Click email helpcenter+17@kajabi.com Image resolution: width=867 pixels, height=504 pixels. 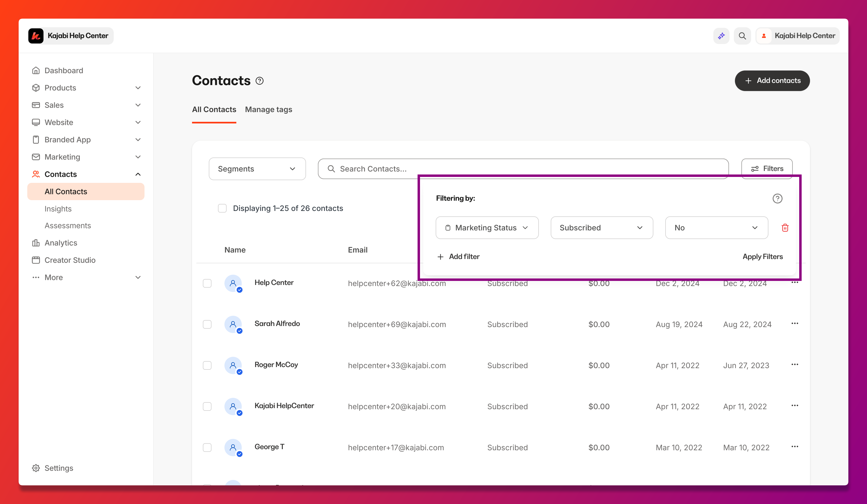[x=396, y=448]
